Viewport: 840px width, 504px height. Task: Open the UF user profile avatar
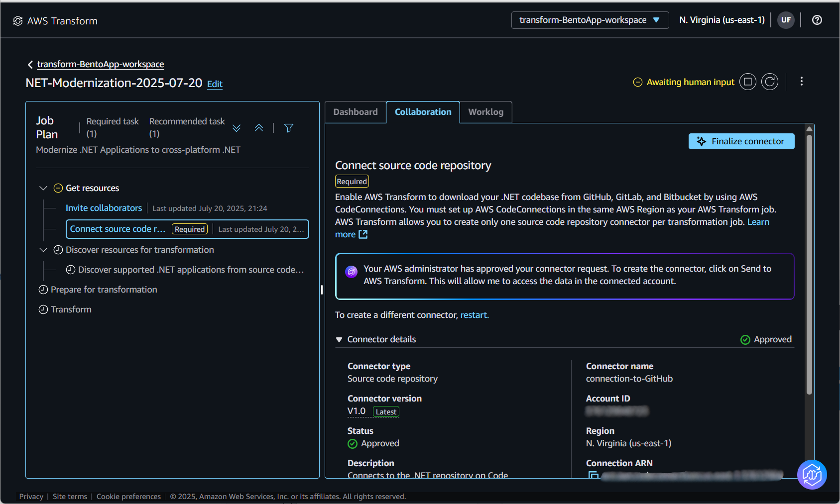[x=786, y=20]
